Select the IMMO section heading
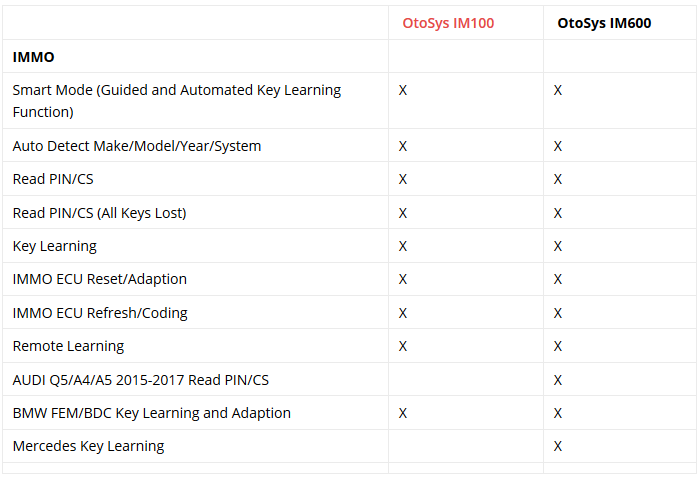This screenshot has width=700, height=481. [33, 57]
